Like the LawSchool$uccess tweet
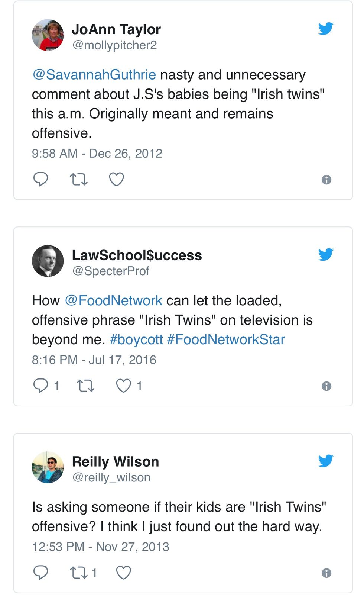This screenshot has height=596, width=364. coord(123,386)
